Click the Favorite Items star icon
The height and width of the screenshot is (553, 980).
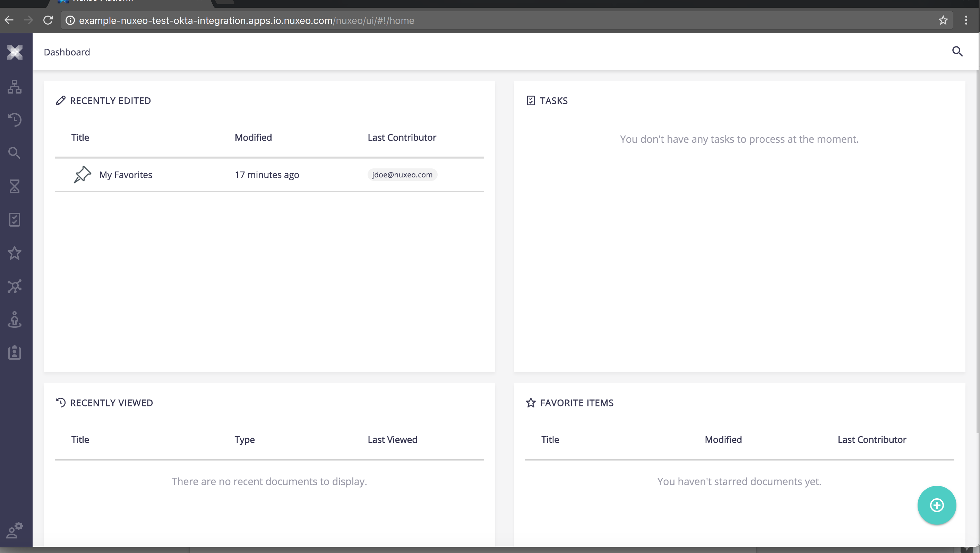click(x=530, y=403)
